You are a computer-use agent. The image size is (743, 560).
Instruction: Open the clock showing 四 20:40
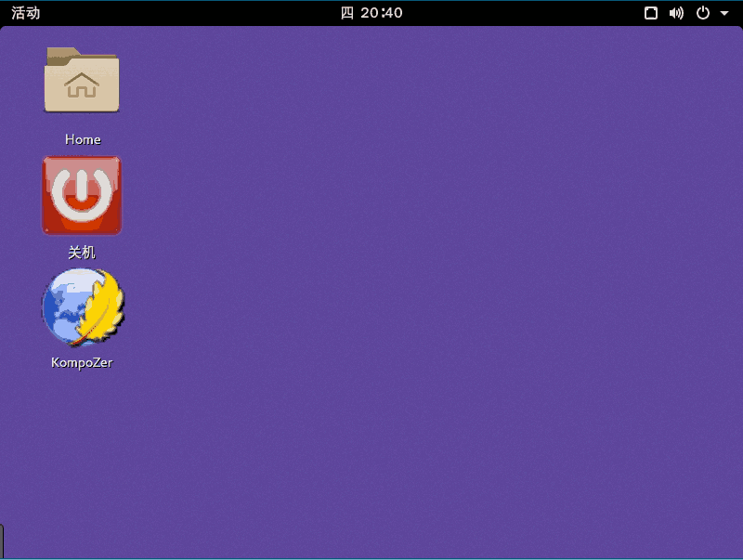pos(371,13)
